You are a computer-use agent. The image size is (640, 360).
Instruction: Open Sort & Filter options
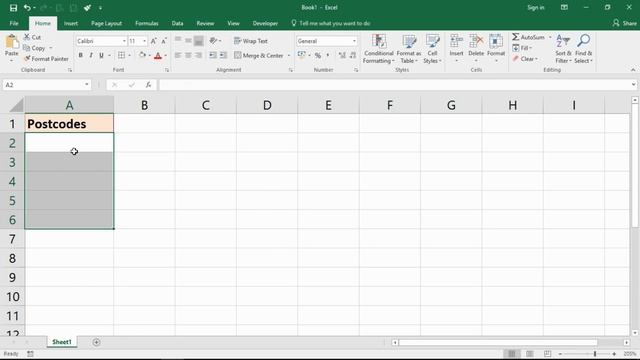click(563, 49)
